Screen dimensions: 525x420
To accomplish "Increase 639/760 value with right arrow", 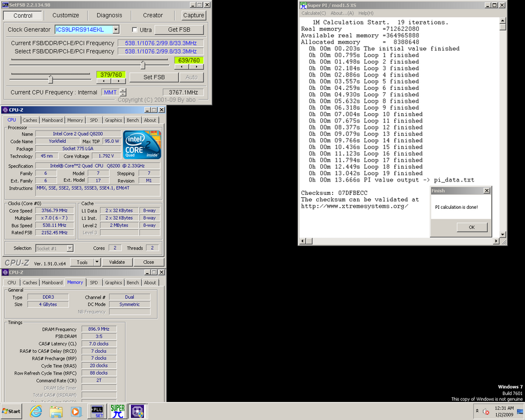I will click(x=197, y=66).
